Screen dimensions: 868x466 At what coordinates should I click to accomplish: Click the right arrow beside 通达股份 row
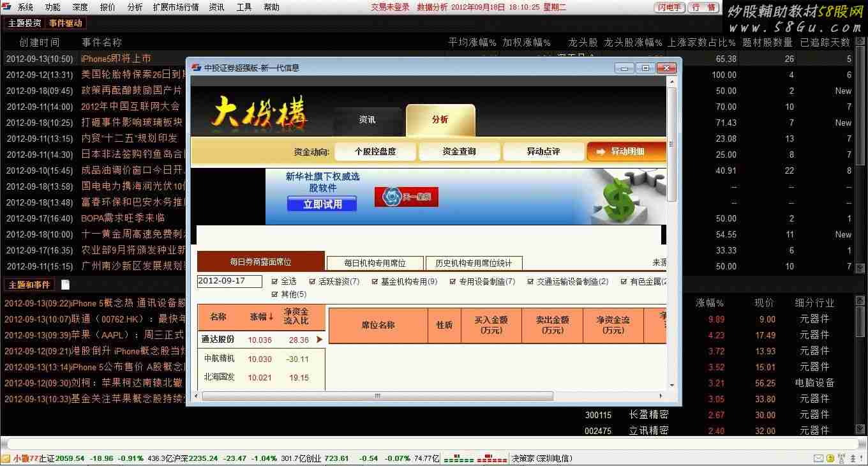click(320, 340)
